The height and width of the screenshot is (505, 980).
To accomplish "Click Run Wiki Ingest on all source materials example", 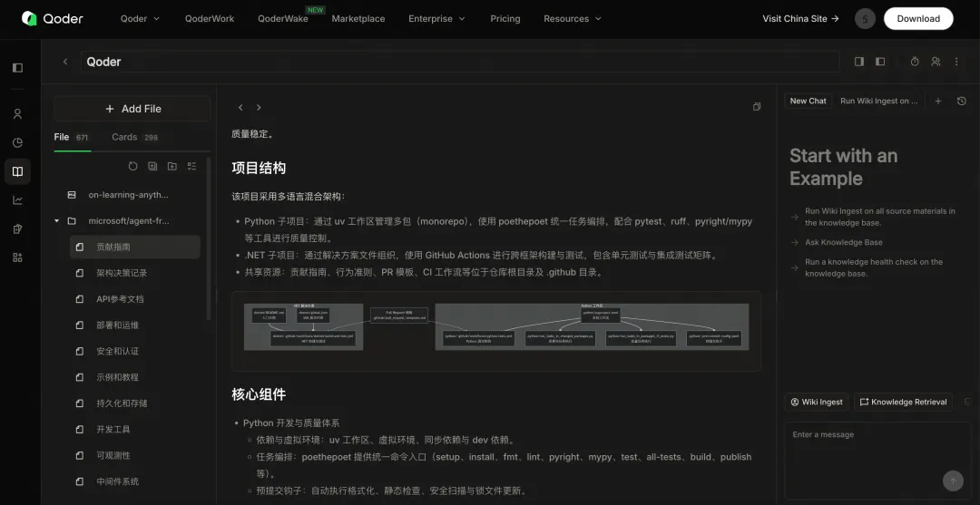I will [873, 217].
